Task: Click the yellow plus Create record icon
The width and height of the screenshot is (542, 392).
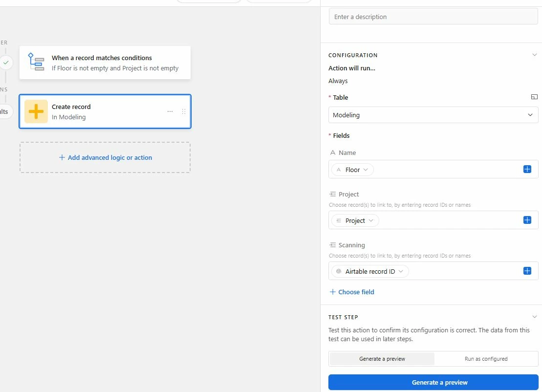Action: [x=36, y=111]
